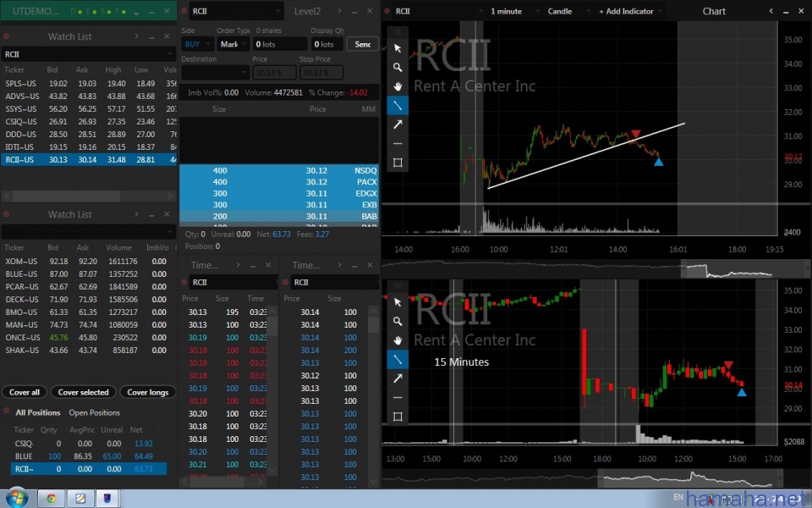
Task: Open the Add Indicator dropdown
Action: point(628,11)
